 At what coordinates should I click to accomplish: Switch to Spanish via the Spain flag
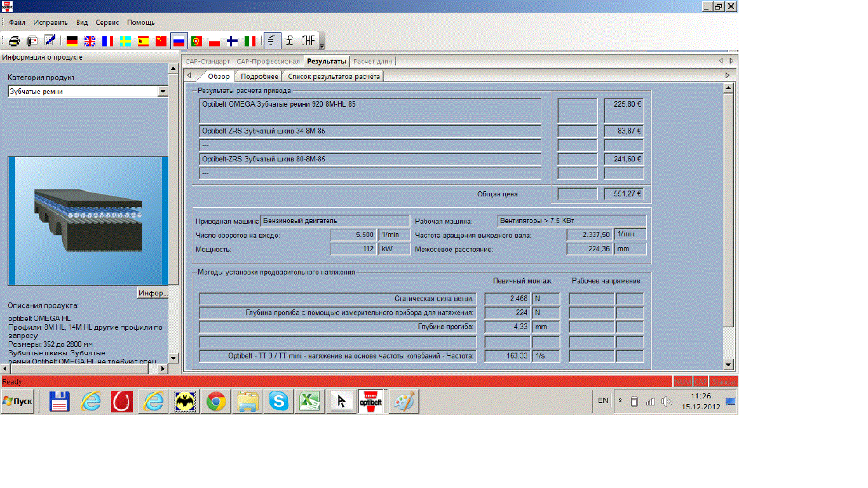click(x=144, y=41)
